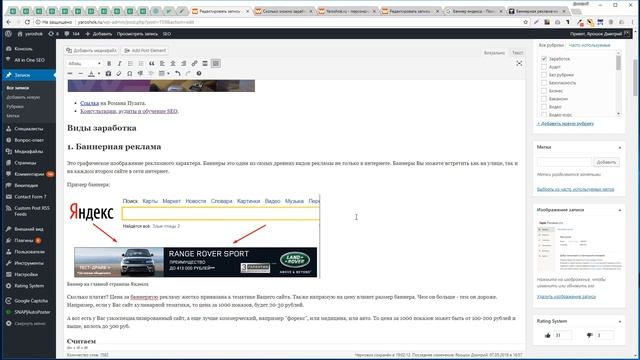This screenshot has height=360, width=640.
Task: Align text to the right
Action: point(184,63)
